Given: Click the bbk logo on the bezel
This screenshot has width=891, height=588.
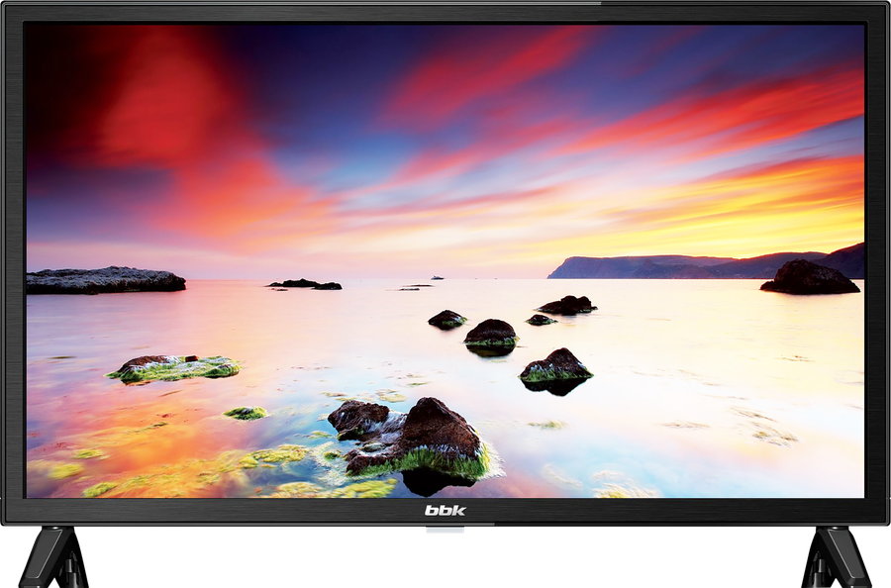Looking at the screenshot, I should point(445,511).
